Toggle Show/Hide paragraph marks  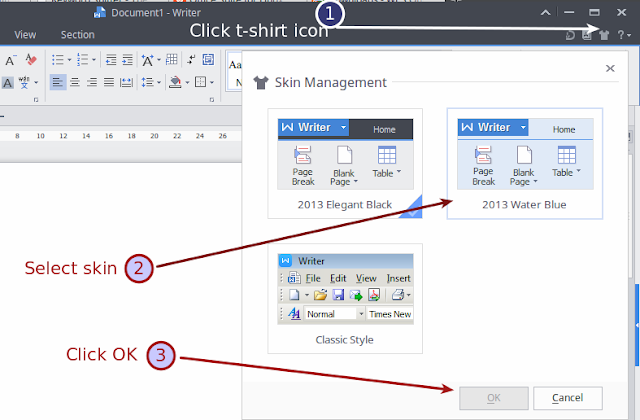191,60
